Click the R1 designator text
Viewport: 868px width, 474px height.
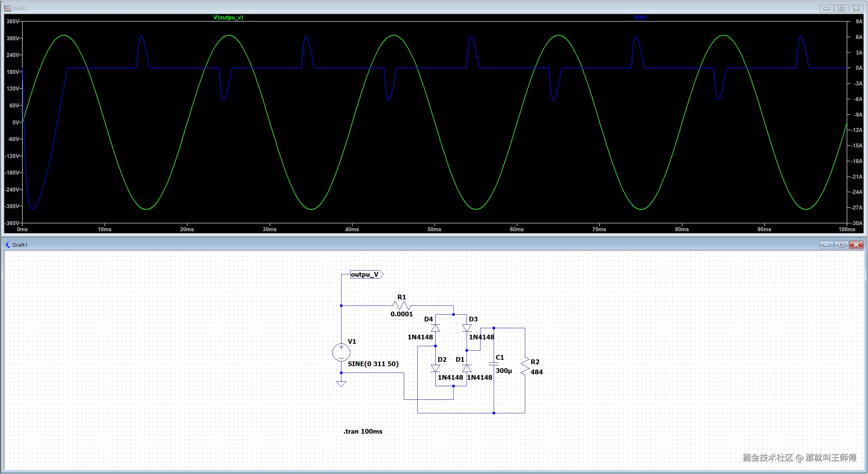pos(402,297)
